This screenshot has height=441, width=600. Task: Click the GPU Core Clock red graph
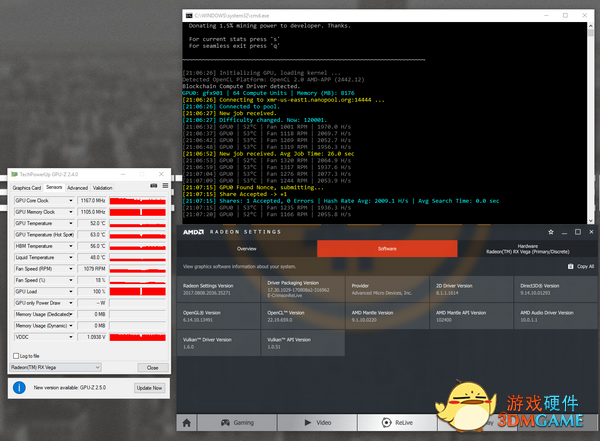138,201
